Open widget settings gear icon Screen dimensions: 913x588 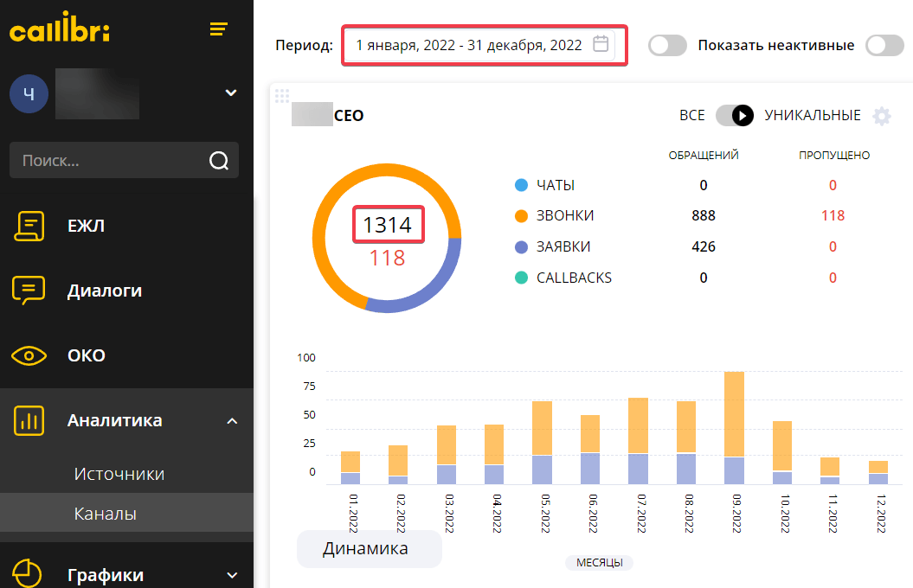[882, 116]
